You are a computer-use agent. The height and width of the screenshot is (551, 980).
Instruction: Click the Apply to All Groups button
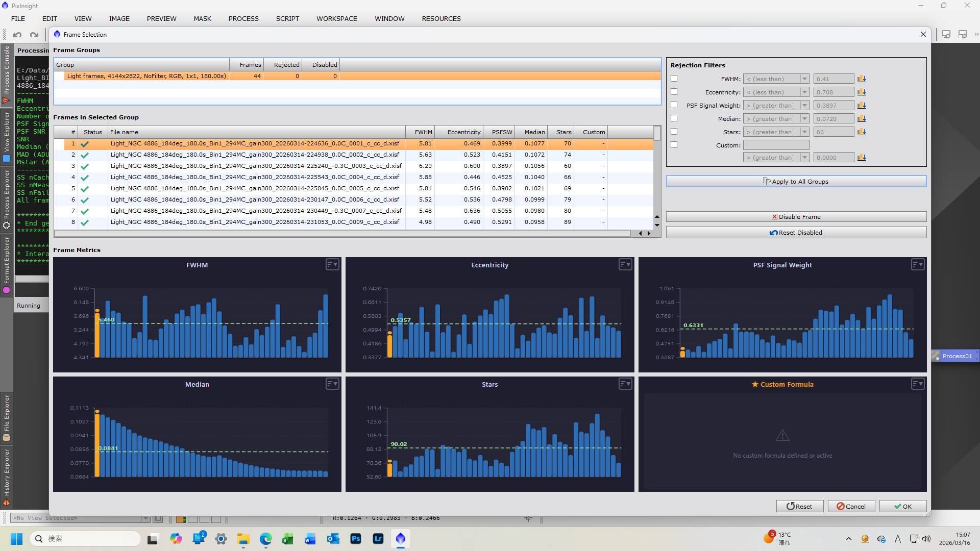796,182
